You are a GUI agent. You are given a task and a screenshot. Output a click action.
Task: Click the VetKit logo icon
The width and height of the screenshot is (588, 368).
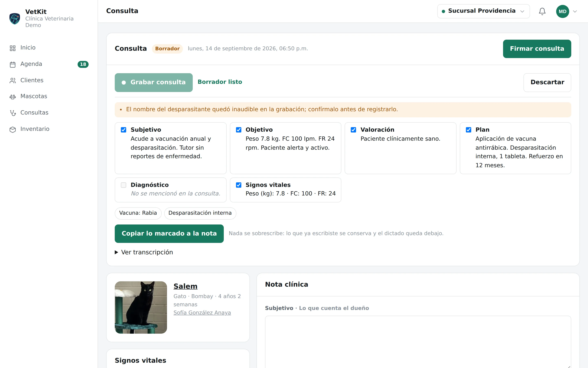pos(14,18)
